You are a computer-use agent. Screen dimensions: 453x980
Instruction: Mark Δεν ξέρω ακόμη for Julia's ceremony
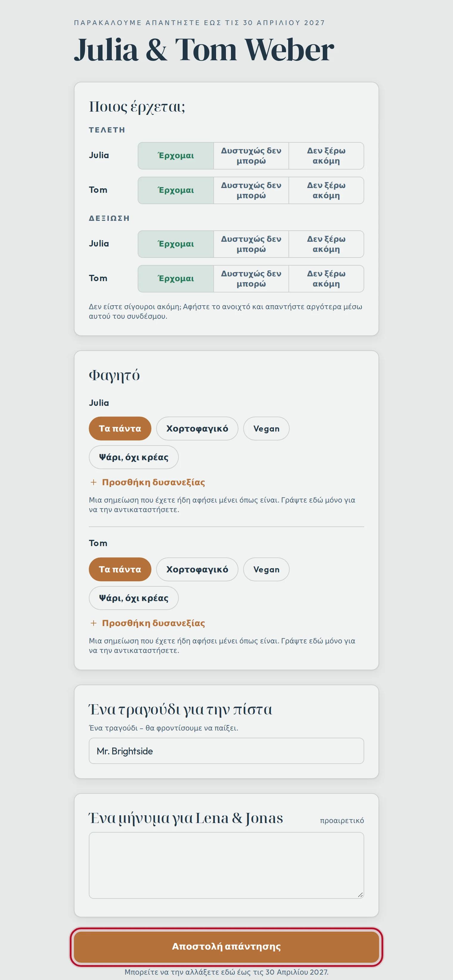tap(326, 155)
